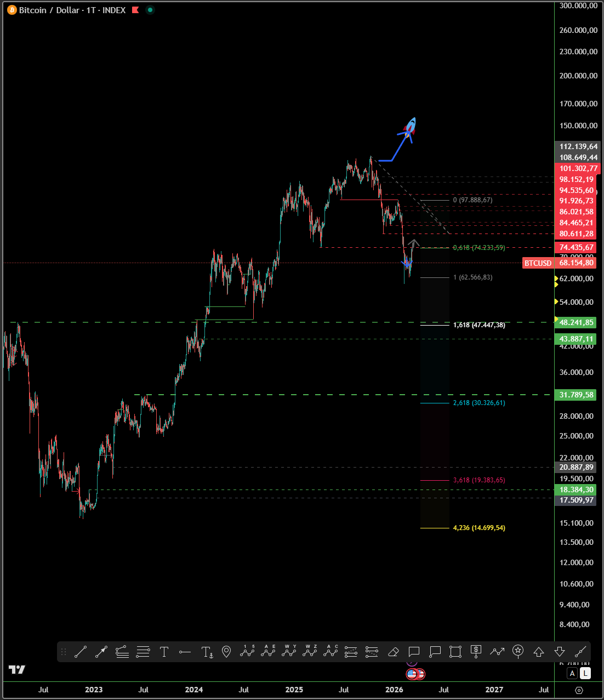Grab the drawing toolbar drag handle
Viewport: 604px width, 700px height.
[64, 652]
